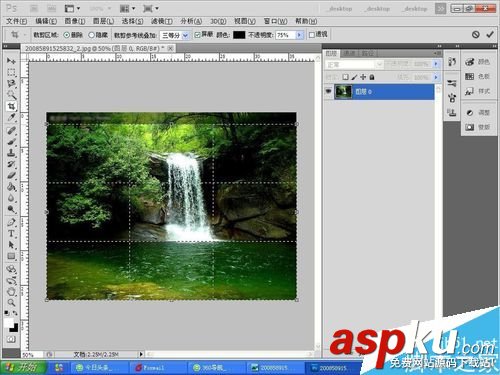Image resolution: width=500 pixels, height=375 pixels.
Task: Click layer 0 thumbnail in Layers panel
Action: (343, 92)
